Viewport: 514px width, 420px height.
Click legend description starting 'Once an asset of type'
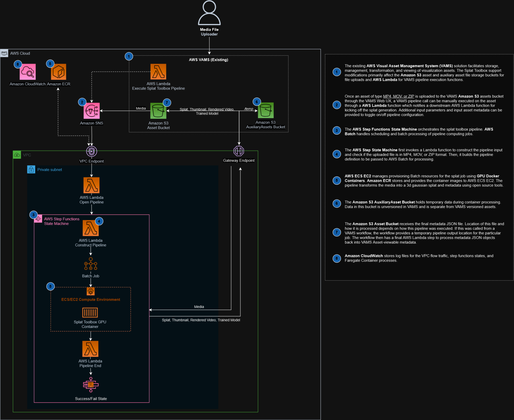424,106
